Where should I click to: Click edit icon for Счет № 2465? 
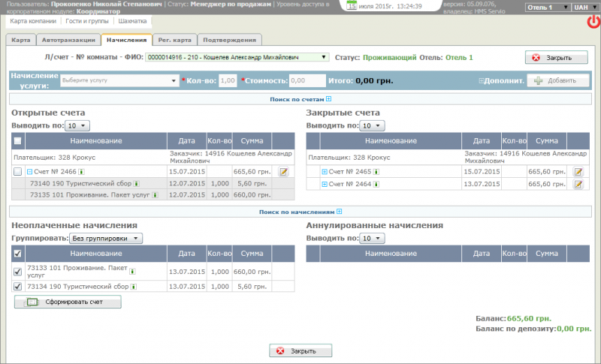click(x=578, y=172)
